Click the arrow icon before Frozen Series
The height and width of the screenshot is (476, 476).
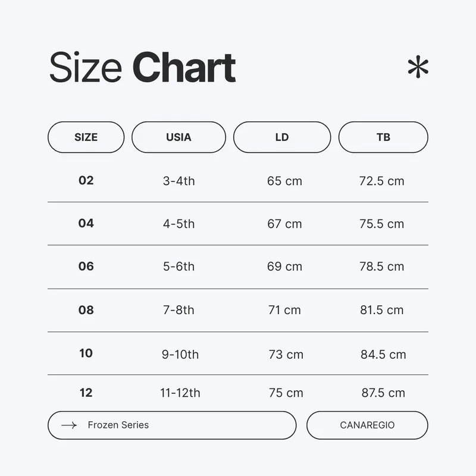tap(69, 425)
